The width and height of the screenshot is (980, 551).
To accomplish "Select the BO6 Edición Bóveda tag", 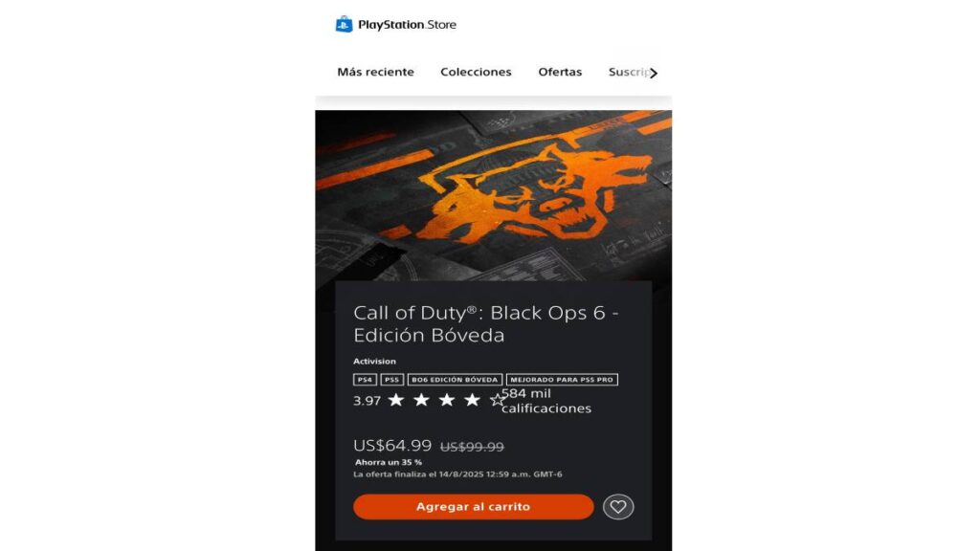I will pyautogui.click(x=455, y=379).
